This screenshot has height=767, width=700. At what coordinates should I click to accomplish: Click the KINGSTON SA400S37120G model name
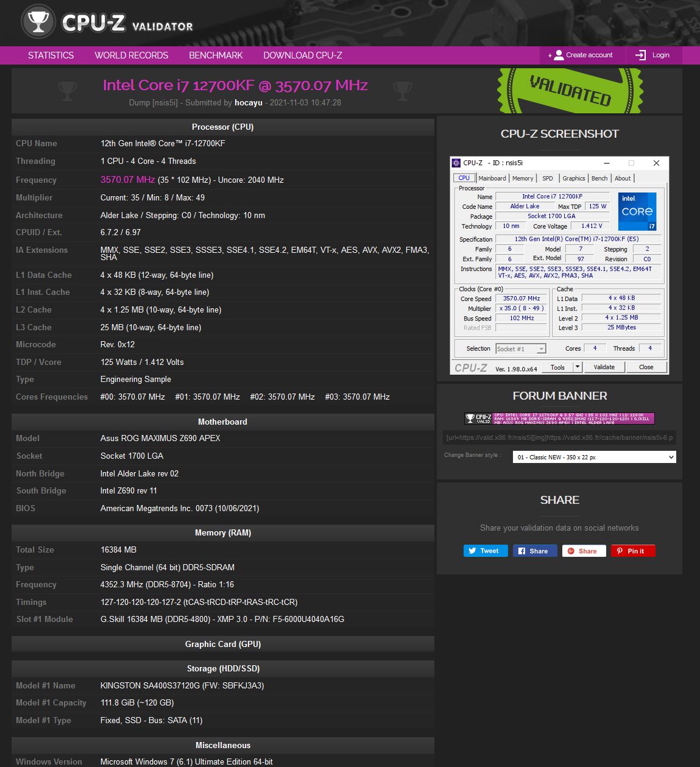pyautogui.click(x=182, y=685)
